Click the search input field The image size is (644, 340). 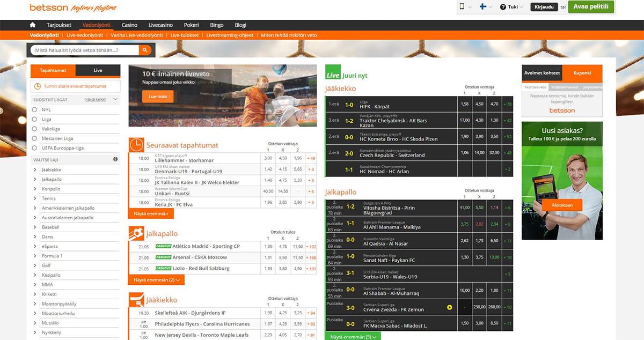pos(84,50)
